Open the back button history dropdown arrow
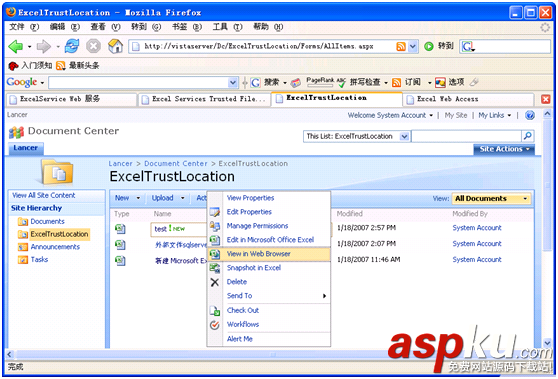This screenshot has width=558, height=379. (x=29, y=47)
